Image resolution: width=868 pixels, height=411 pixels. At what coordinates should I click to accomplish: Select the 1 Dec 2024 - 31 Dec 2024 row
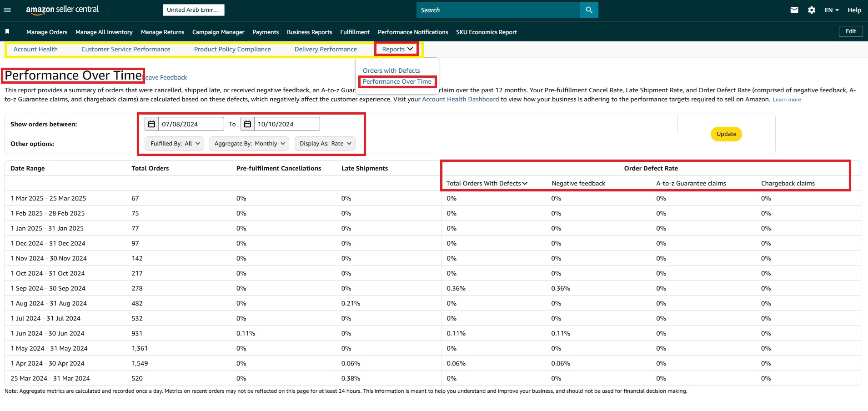click(432, 243)
